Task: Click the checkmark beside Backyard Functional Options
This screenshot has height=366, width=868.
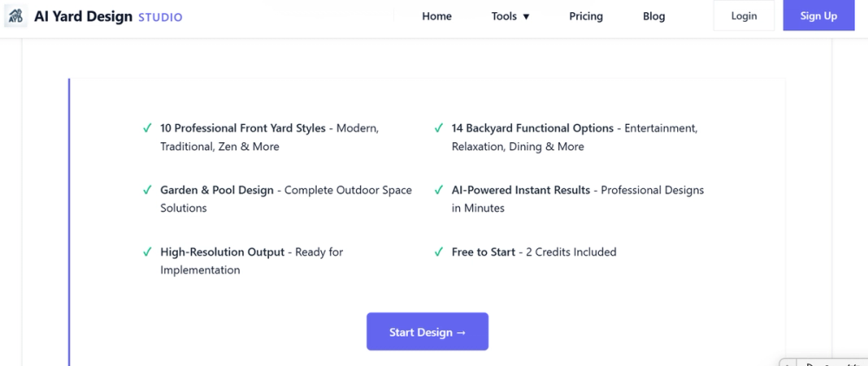Action: (x=439, y=128)
